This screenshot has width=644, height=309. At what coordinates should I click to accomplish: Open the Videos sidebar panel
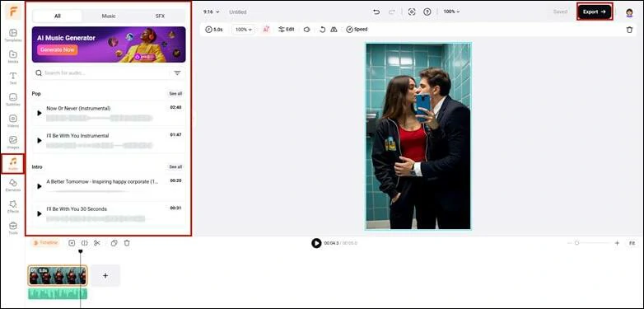pyautogui.click(x=13, y=121)
